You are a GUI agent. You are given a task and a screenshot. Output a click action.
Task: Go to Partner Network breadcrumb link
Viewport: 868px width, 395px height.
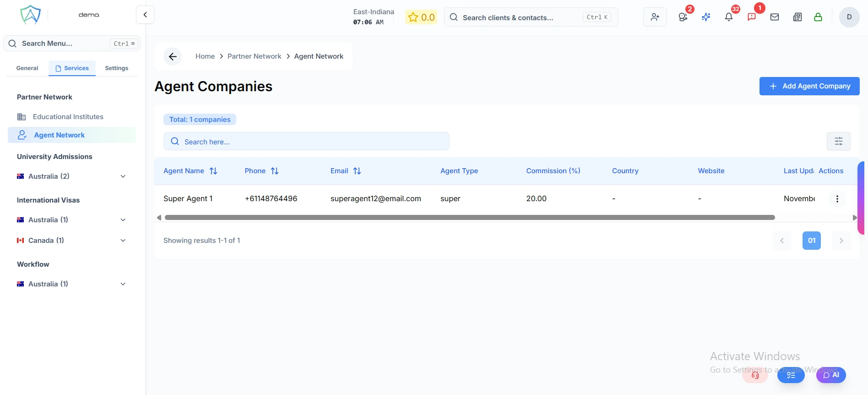[254, 56]
